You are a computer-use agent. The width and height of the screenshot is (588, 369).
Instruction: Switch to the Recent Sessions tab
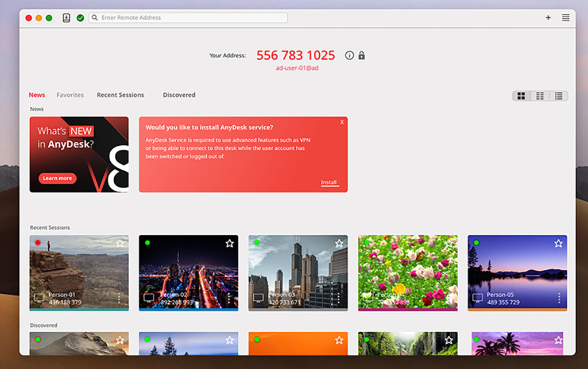121,95
